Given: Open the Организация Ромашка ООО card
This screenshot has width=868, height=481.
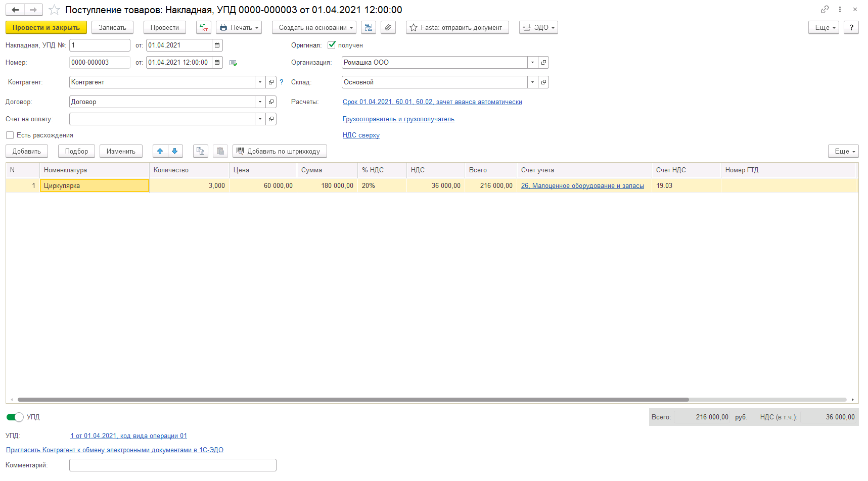Looking at the screenshot, I should click(543, 62).
